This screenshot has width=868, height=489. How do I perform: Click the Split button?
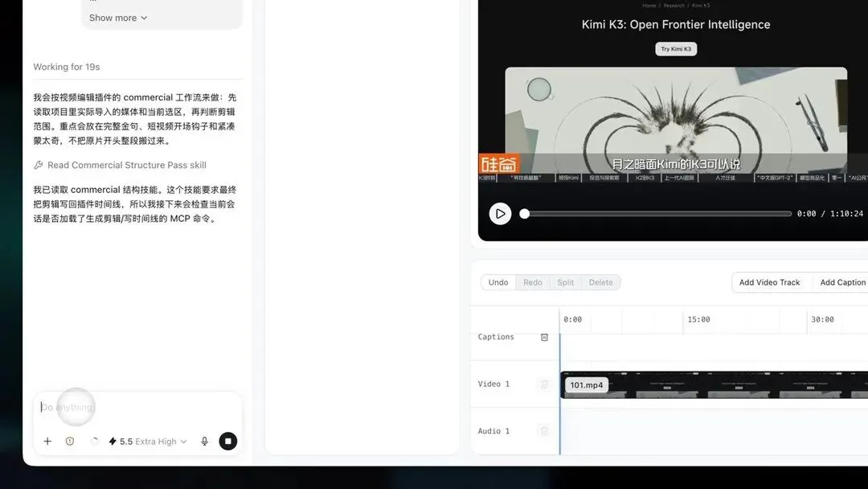coord(565,282)
